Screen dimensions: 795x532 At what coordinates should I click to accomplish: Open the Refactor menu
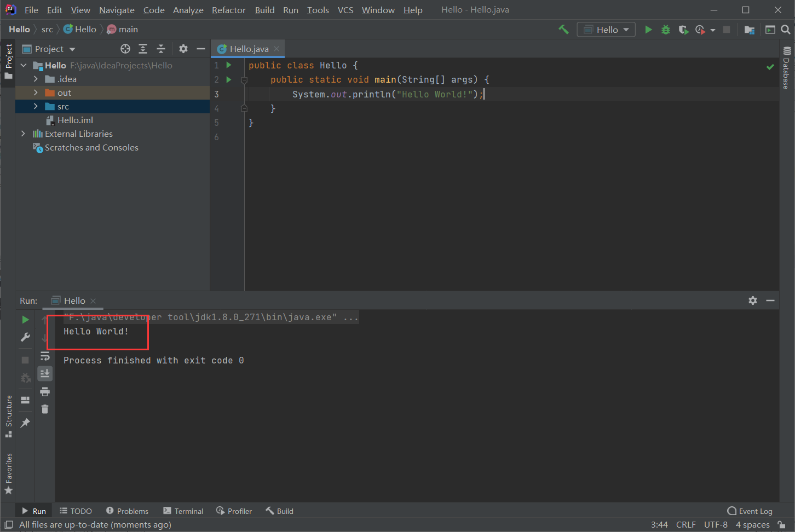point(228,10)
